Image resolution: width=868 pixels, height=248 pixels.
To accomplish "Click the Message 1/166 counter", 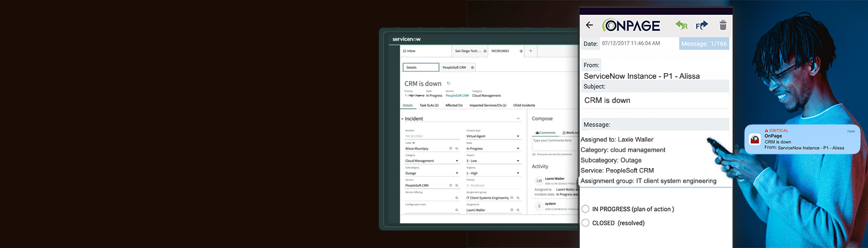I will click(704, 43).
